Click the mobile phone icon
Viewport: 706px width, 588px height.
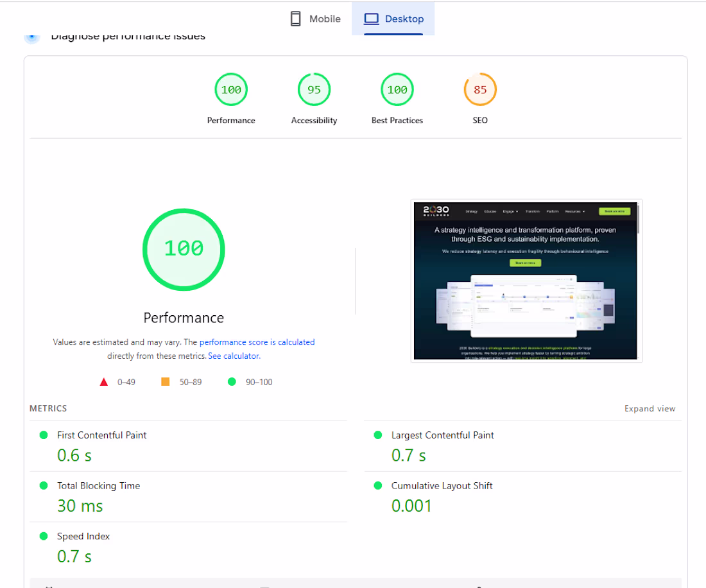pyautogui.click(x=295, y=19)
